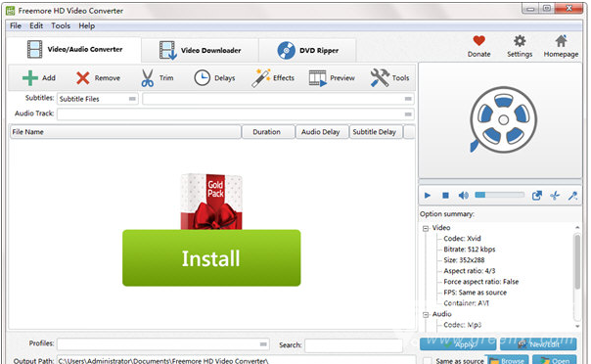The height and width of the screenshot is (364, 591).
Task: Select 'Aspect ratio: 4/3' row
Action: coord(470,271)
